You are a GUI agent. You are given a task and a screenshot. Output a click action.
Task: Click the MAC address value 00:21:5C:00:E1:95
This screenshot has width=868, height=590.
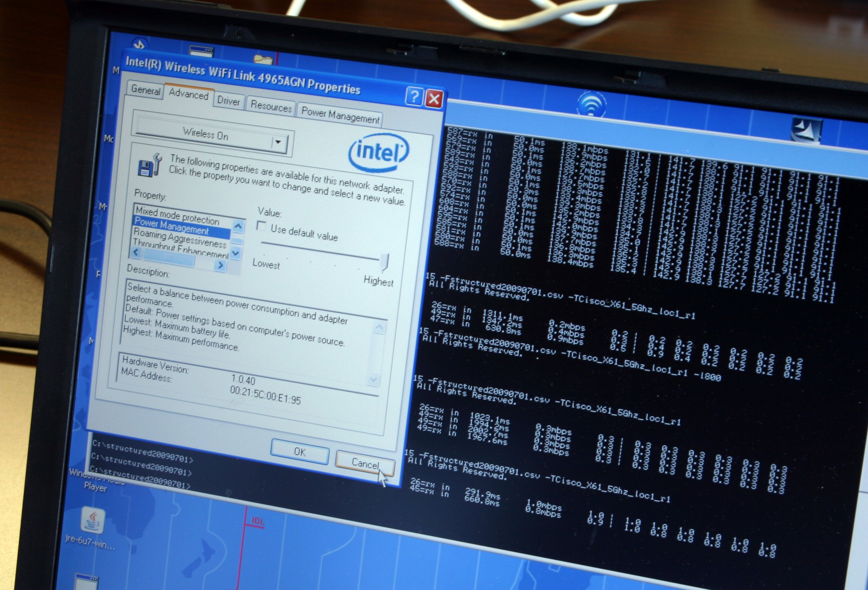(265, 395)
